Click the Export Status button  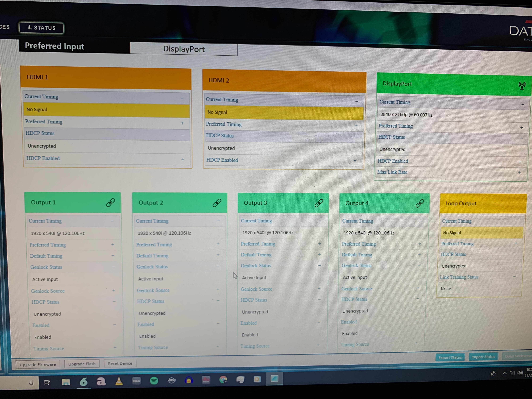pos(450,357)
